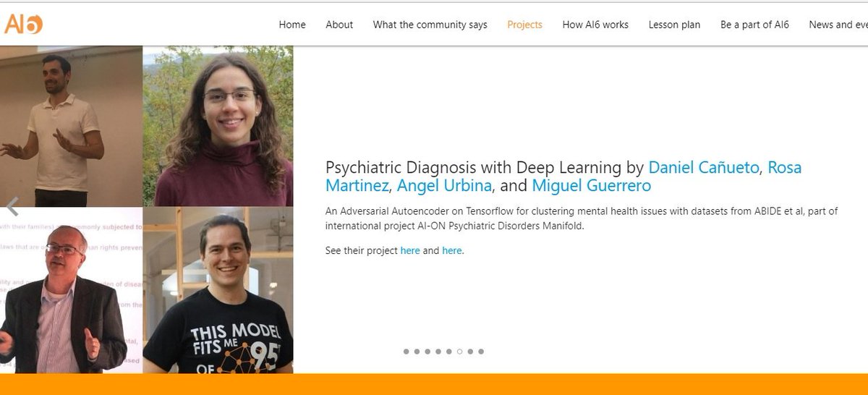Select the third carousel dot
868x395 pixels.
[x=427, y=352]
